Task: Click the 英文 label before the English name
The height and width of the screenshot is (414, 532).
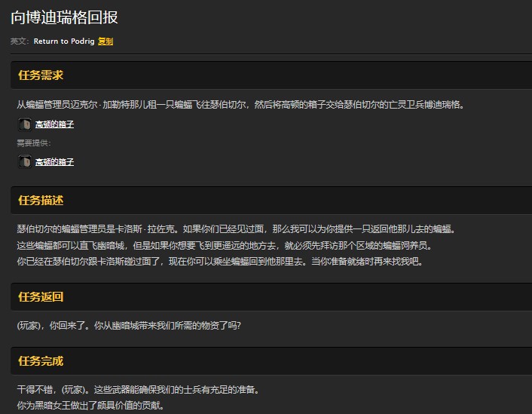Action: click(20, 41)
